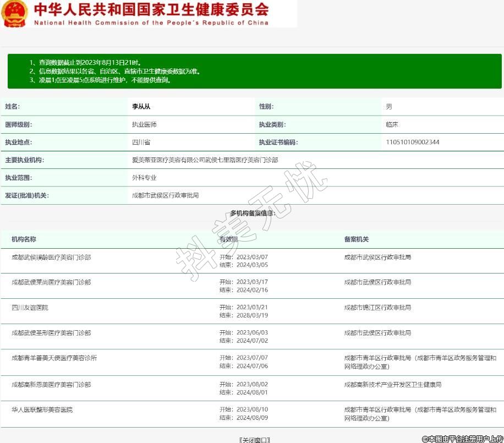This screenshot has width=504, height=443.
Task: Select the 成都武侯璞龄医疗美容门诊部 row
Action: [x=51, y=257]
